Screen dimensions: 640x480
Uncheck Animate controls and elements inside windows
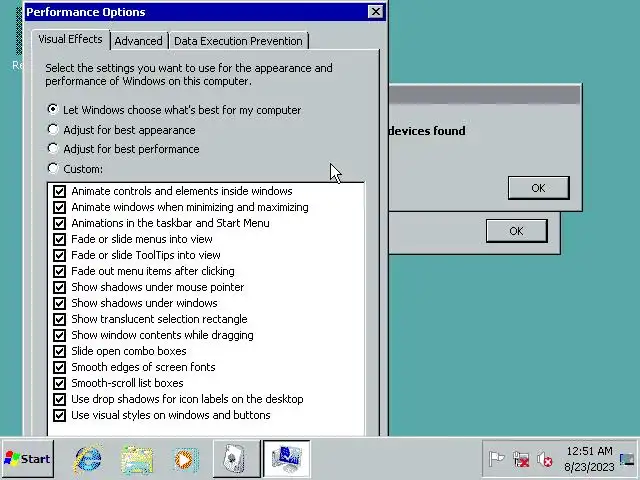(60, 191)
